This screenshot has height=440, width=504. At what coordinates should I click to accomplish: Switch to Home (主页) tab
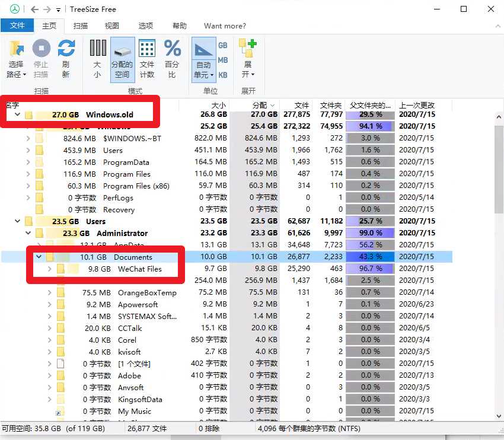(x=49, y=25)
